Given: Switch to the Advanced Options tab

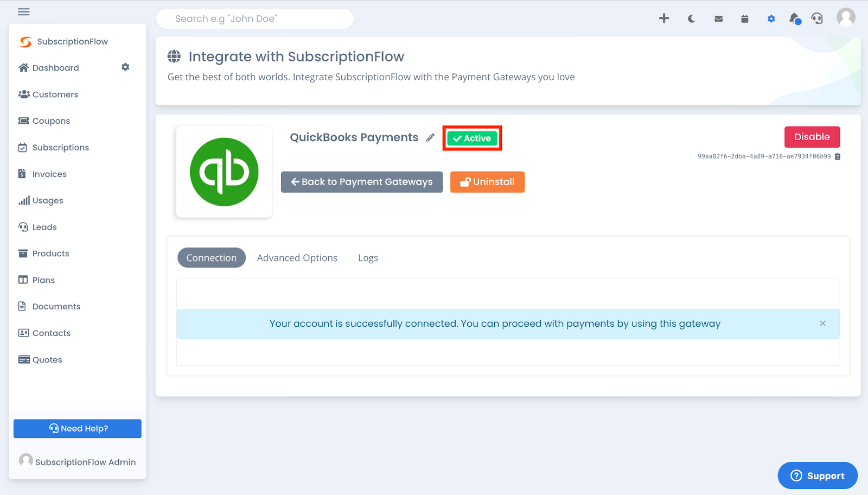Looking at the screenshot, I should (x=297, y=258).
